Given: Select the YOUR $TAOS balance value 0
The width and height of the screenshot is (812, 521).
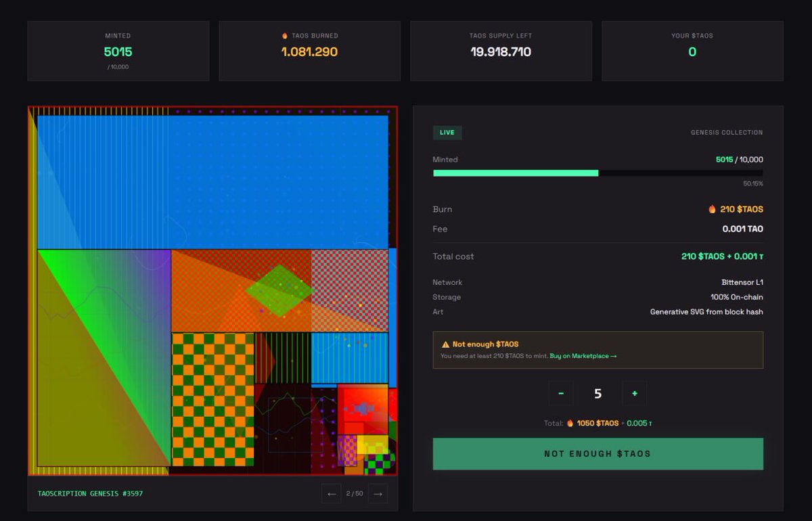Looking at the screenshot, I should [x=692, y=52].
